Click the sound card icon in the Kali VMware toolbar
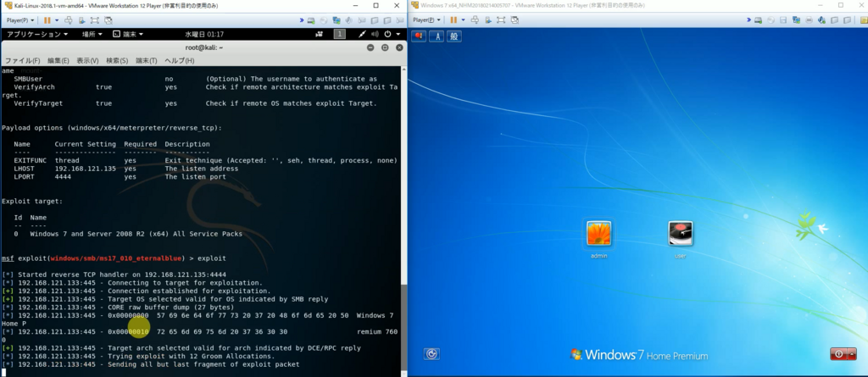Screen dimensions: 868x377 coord(348,20)
